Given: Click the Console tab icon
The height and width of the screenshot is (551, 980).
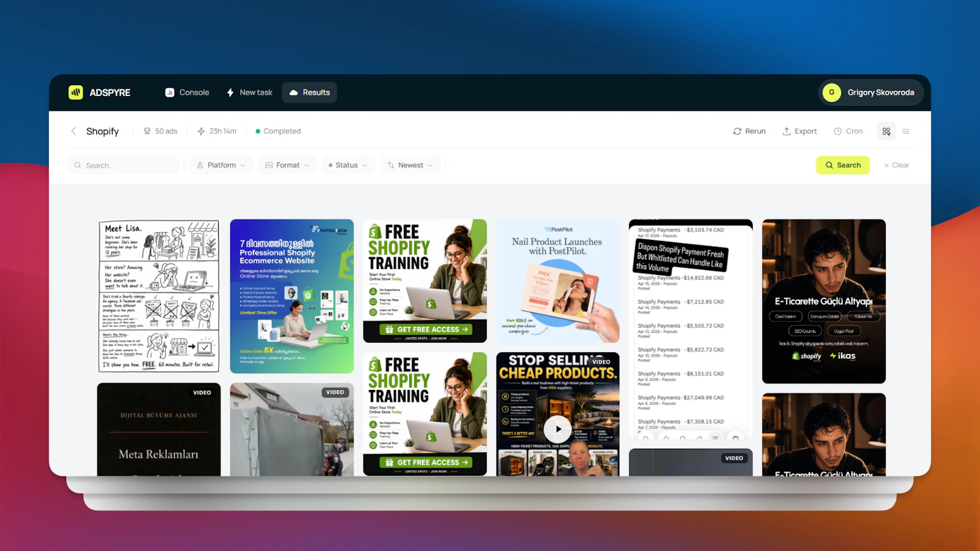Looking at the screenshot, I should pos(170,92).
